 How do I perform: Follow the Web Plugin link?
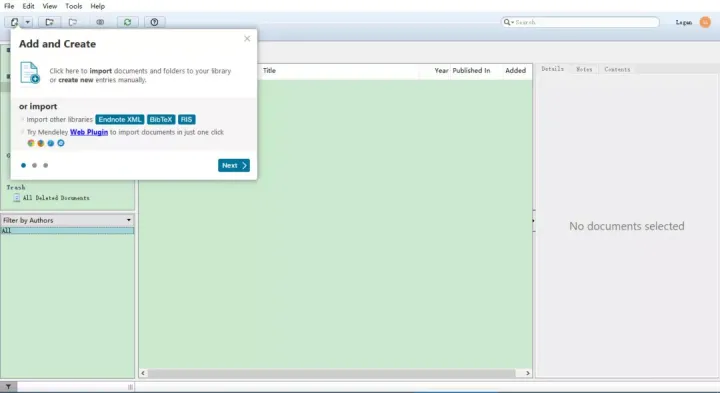click(x=89, y=132)
